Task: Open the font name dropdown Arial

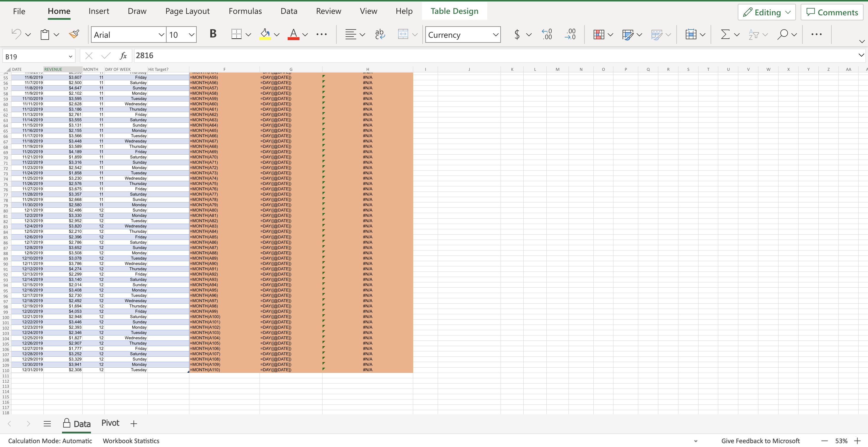Action: 161,35
